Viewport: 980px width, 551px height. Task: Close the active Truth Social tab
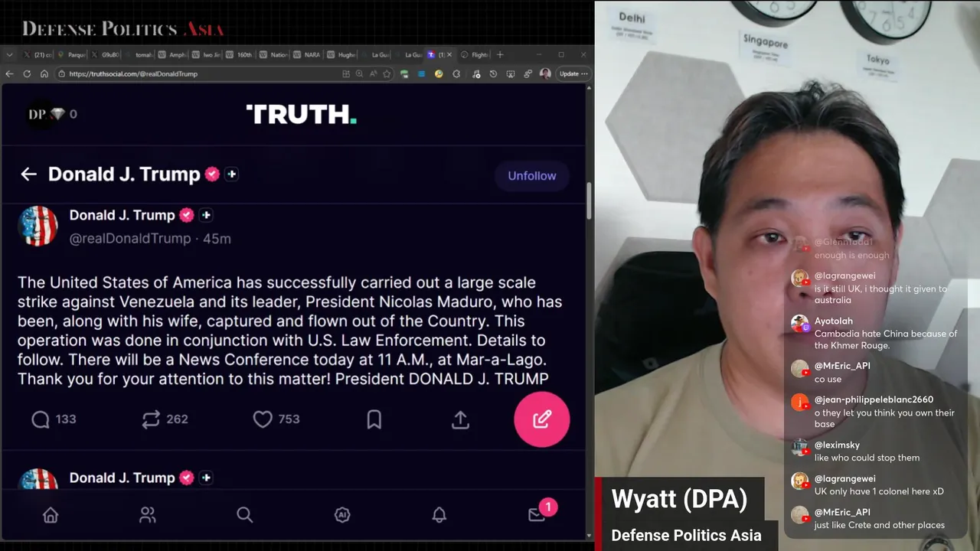click(x=449, y=55)
